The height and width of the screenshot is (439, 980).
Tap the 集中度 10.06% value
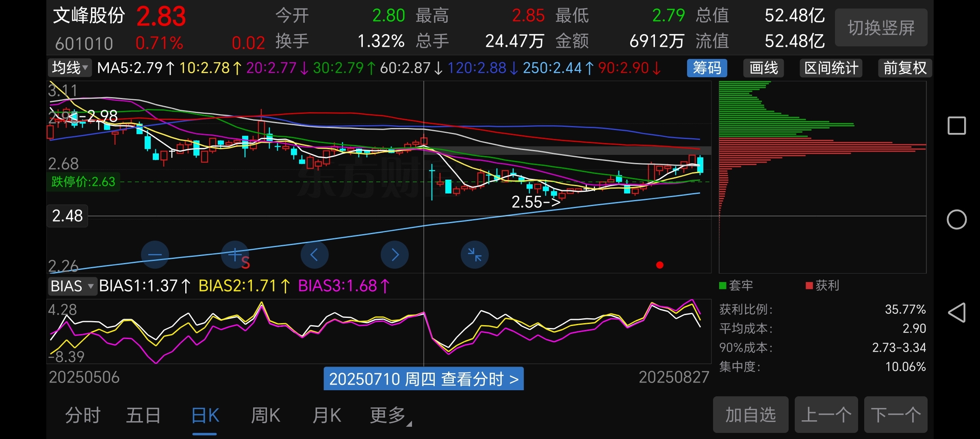905,367
